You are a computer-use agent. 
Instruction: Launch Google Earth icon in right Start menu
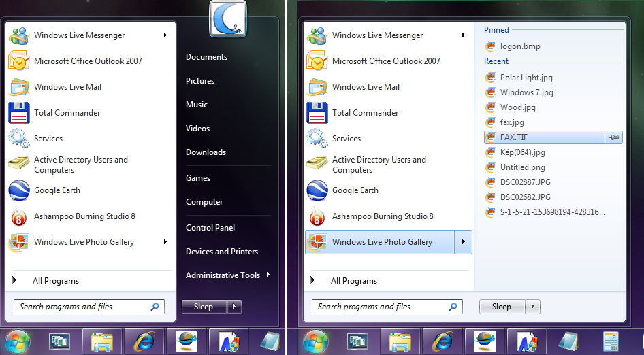click(317, 190)
